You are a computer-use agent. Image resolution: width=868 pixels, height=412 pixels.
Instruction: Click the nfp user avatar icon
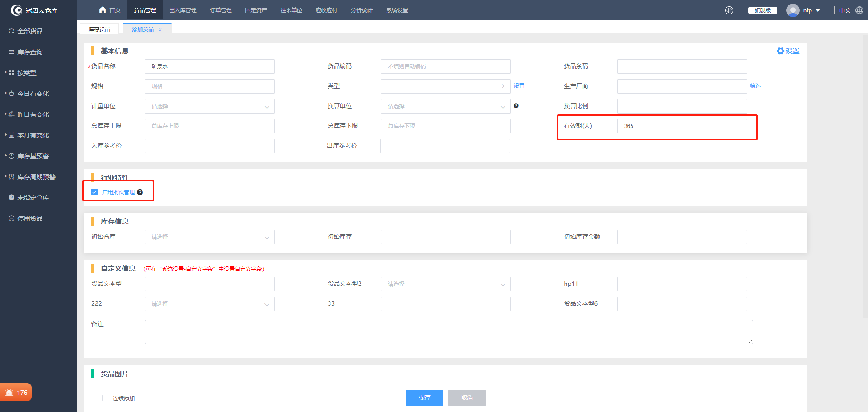pos(793,10)
